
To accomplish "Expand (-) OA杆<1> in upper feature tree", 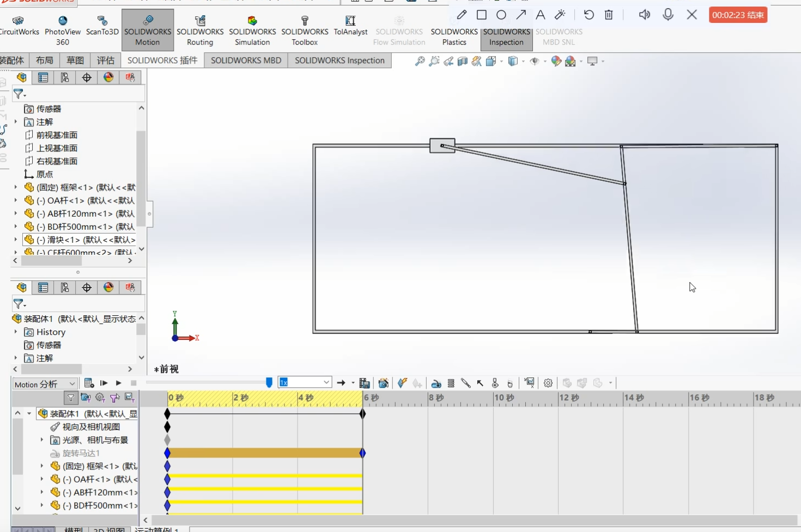I will 16,200.
